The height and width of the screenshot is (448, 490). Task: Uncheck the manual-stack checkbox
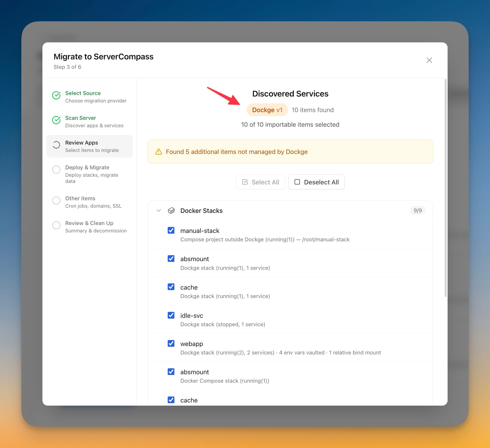point(171,230)
